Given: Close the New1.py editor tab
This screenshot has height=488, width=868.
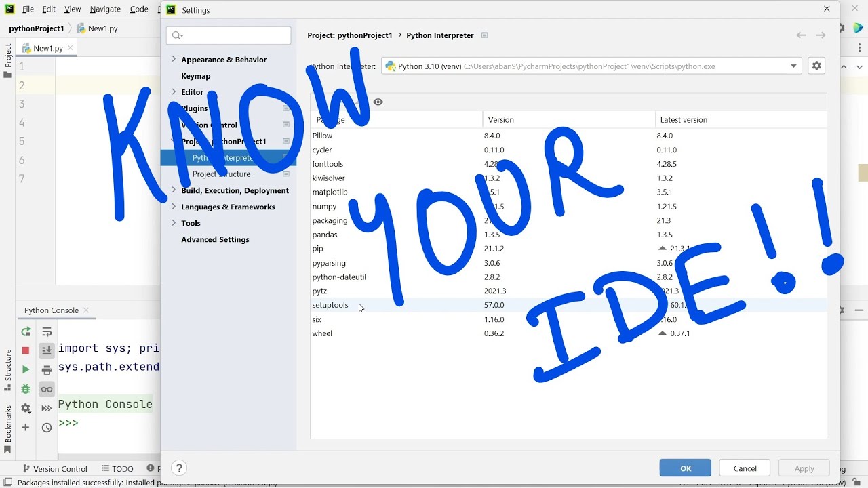Looking at the screenshot, I should 71,48.
